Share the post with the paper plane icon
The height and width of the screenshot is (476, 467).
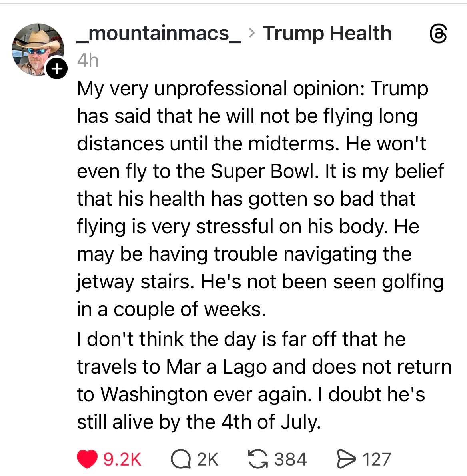[x=345, y=459]
